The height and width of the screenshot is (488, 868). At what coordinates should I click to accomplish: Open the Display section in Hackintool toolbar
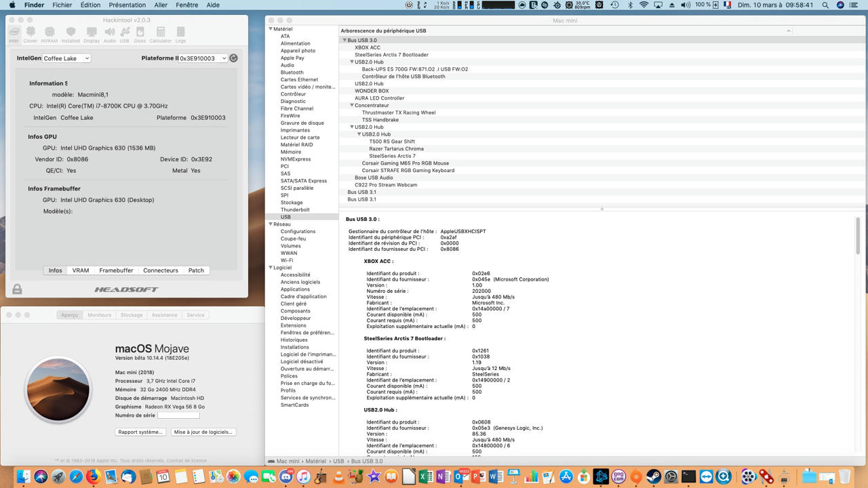[92, 35]
